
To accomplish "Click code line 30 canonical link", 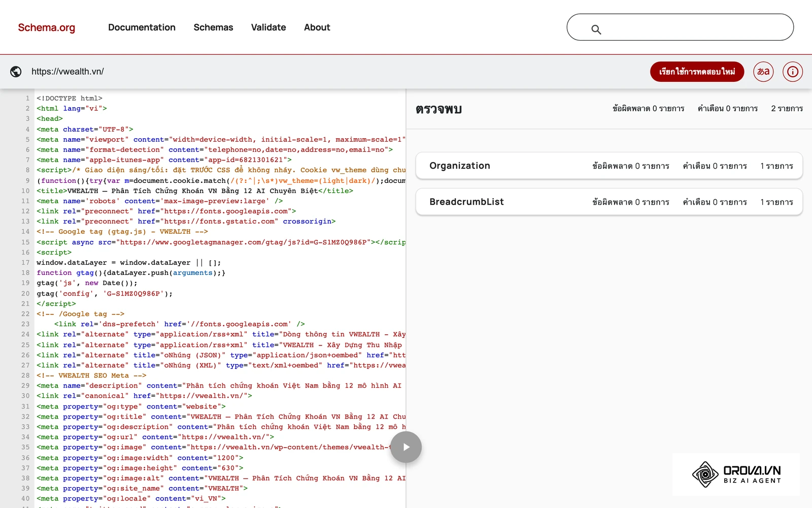I will click(x=144, y=396).
